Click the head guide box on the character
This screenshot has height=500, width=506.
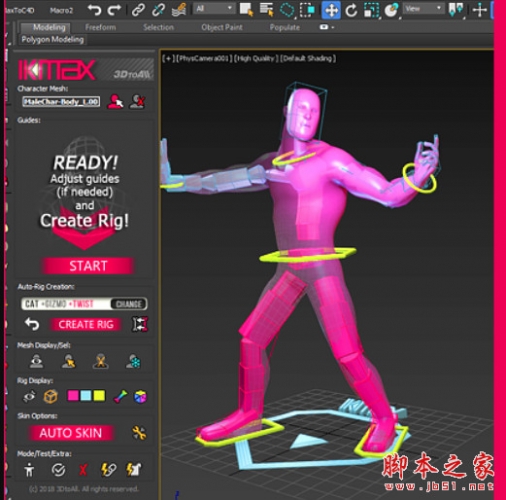pos(305,112)
